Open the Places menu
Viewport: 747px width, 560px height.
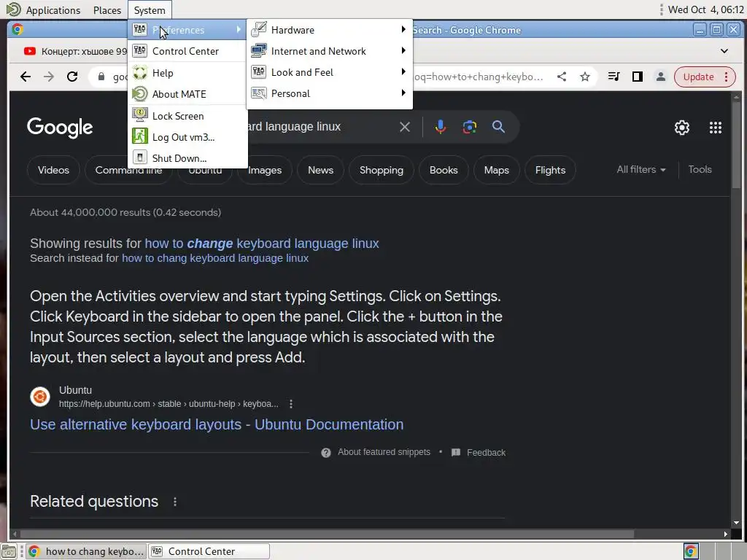coord(107,10)
